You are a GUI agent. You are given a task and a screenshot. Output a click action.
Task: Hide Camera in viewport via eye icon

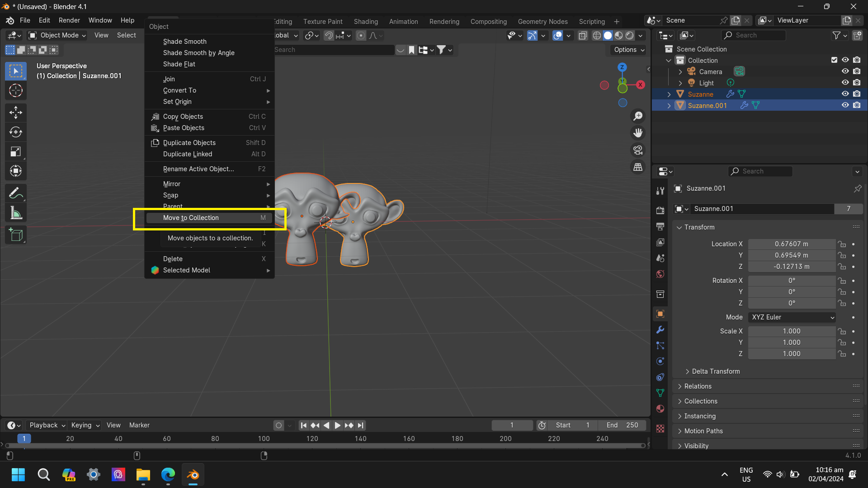coord(845,71)
